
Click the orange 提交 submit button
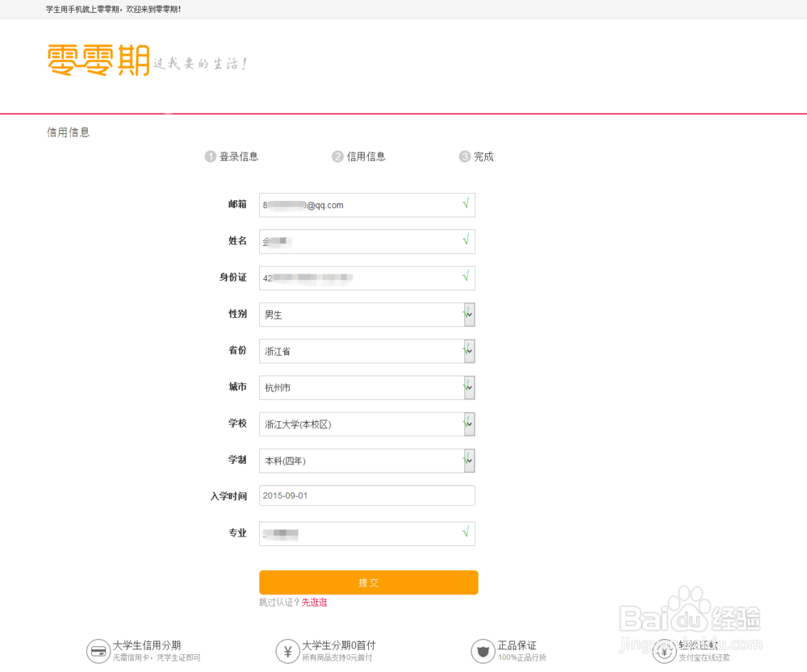tap(369, 582)
